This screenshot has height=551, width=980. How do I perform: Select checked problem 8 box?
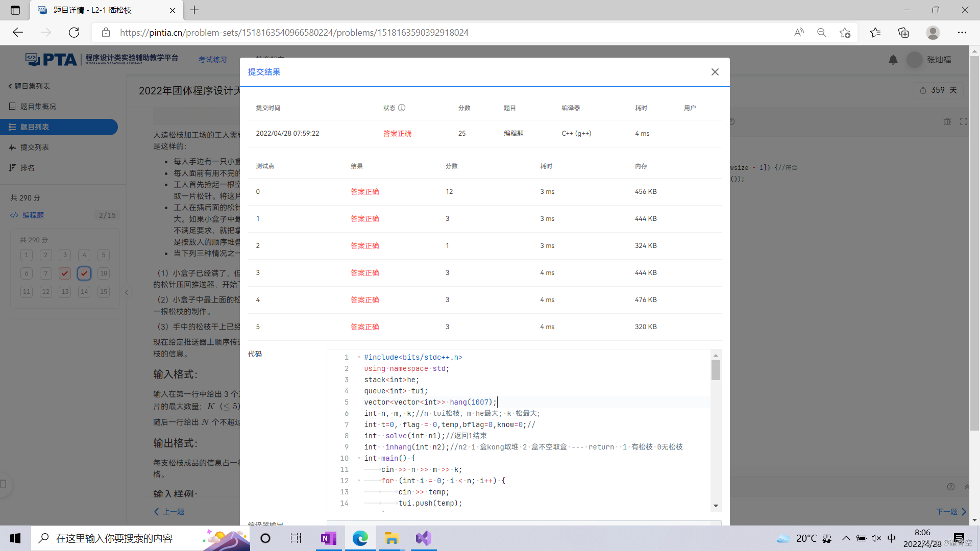(65, 273)
